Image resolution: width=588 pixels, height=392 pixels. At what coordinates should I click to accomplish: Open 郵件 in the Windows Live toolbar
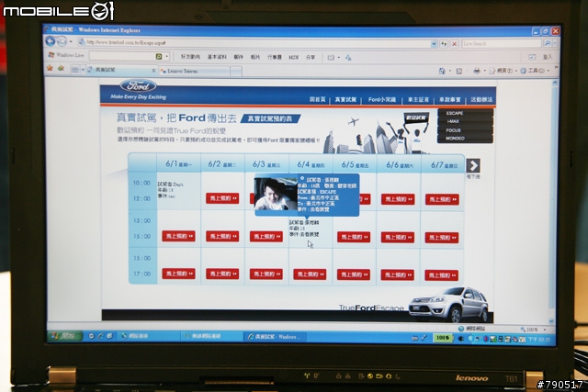tap(239, 57)
